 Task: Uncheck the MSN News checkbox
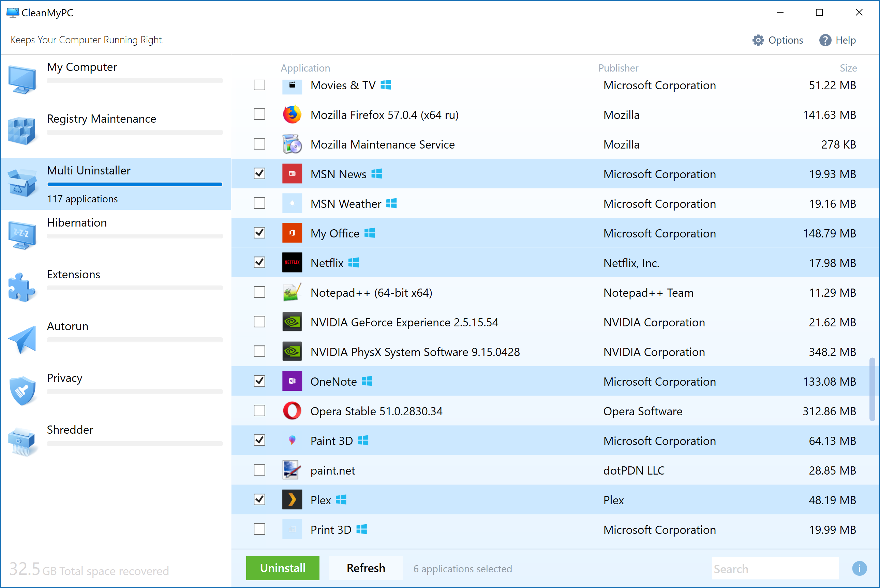tap(259, 174)
